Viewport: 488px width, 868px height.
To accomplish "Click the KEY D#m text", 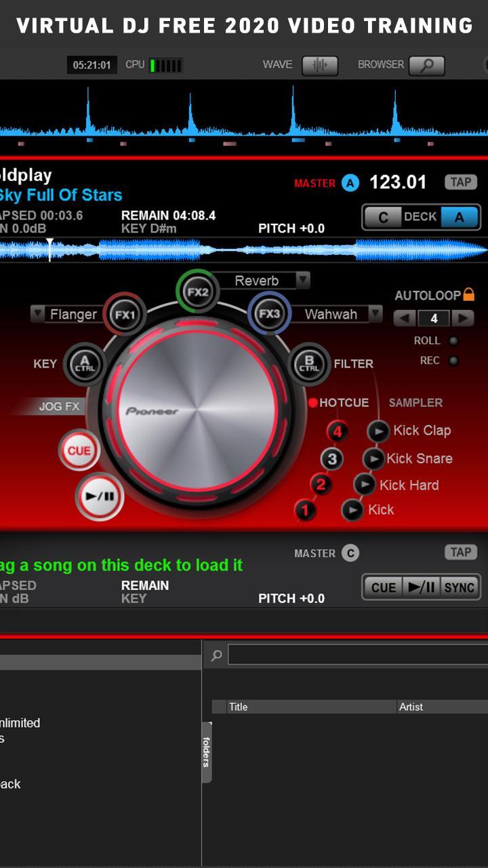I will [x=149, y=229].
